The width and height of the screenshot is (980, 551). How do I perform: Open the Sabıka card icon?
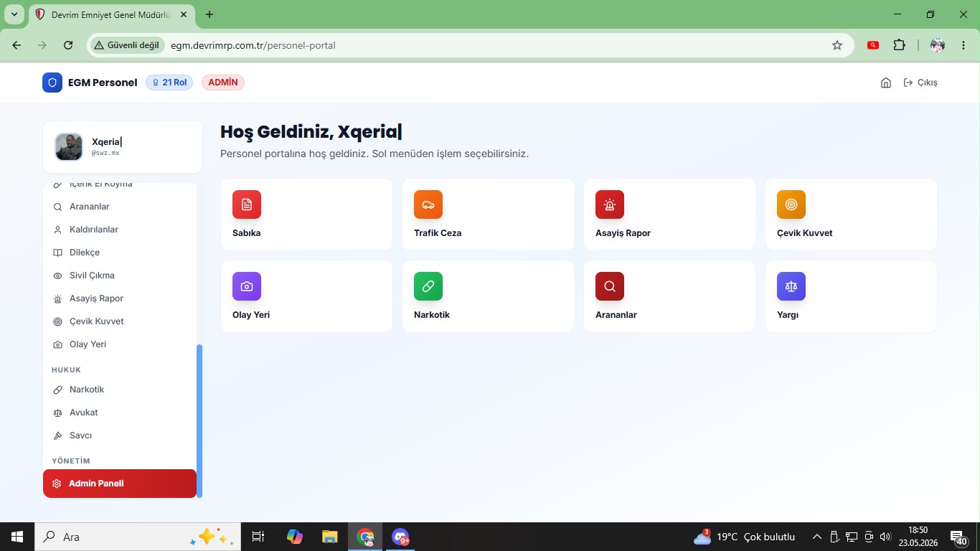(247, 204)
